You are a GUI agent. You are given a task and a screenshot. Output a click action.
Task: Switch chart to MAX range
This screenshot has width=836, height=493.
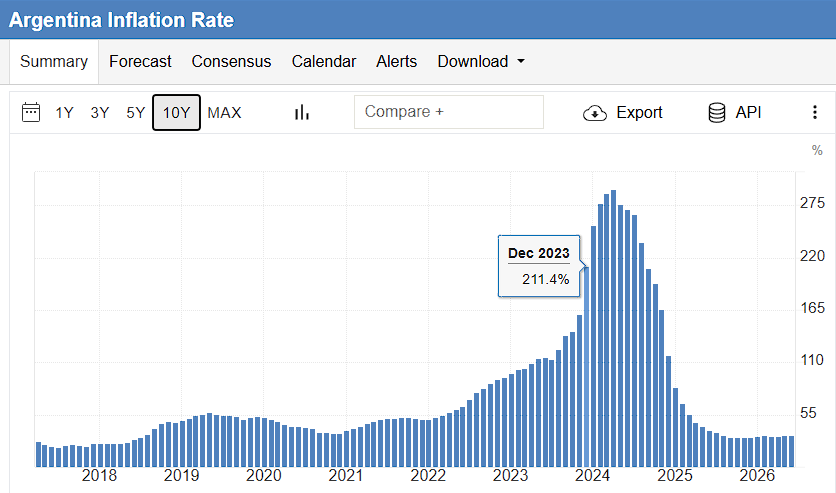coord(224,112)
